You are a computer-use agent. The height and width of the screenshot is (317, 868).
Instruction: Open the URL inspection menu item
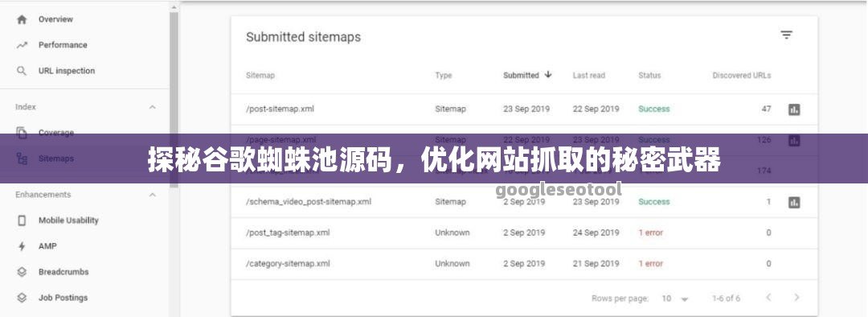point(67,71)
